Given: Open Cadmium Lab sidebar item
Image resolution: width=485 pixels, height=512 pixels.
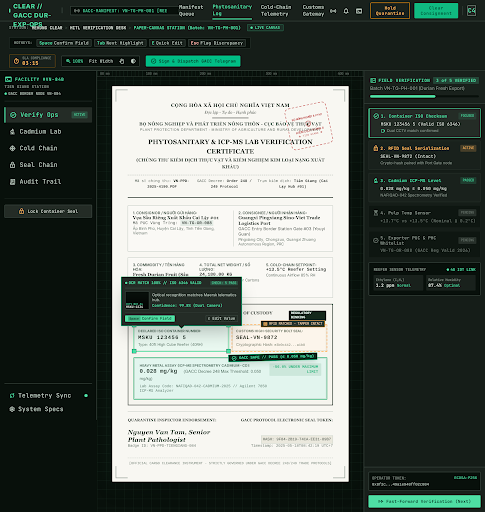Looking at the screenshot, I should (48, 132).
